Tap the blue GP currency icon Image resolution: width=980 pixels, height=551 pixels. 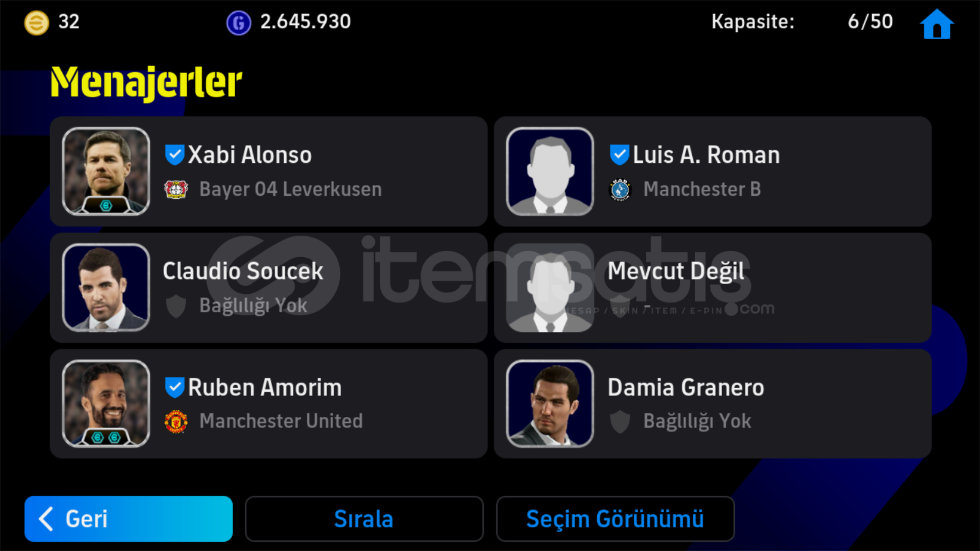tap(239, 23)
